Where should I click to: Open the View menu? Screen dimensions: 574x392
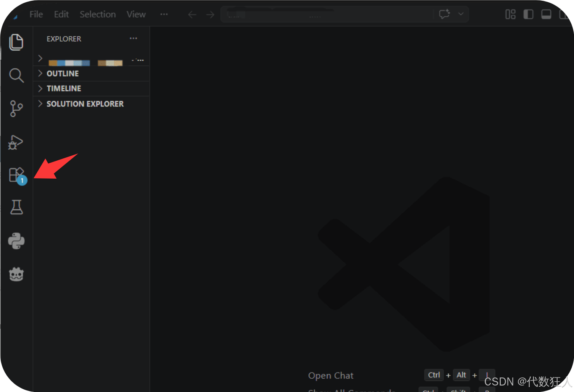pyautogui.click(x=136, y=15)
